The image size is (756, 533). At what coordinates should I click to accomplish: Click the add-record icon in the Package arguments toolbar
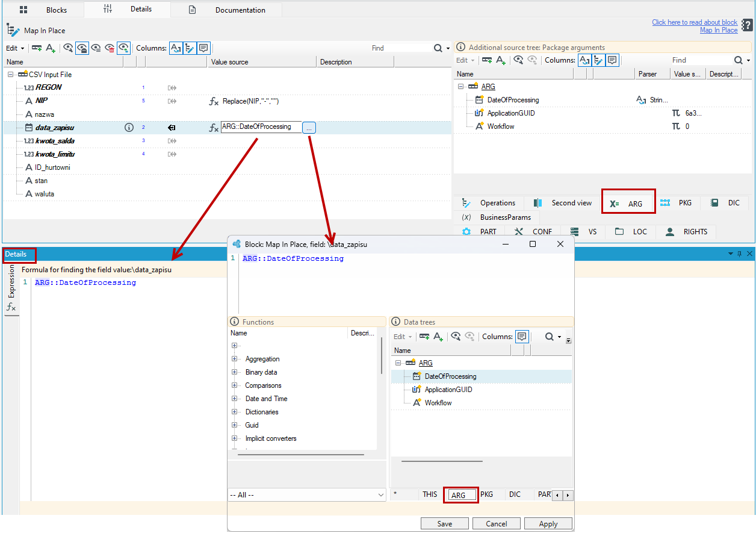[x=487, y=60]
